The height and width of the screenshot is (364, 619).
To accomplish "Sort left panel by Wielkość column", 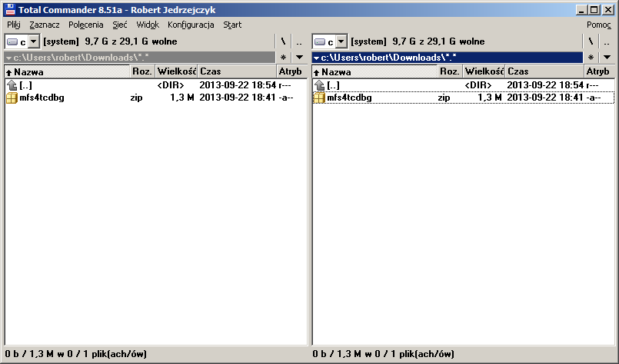I will tap(176, 71).
